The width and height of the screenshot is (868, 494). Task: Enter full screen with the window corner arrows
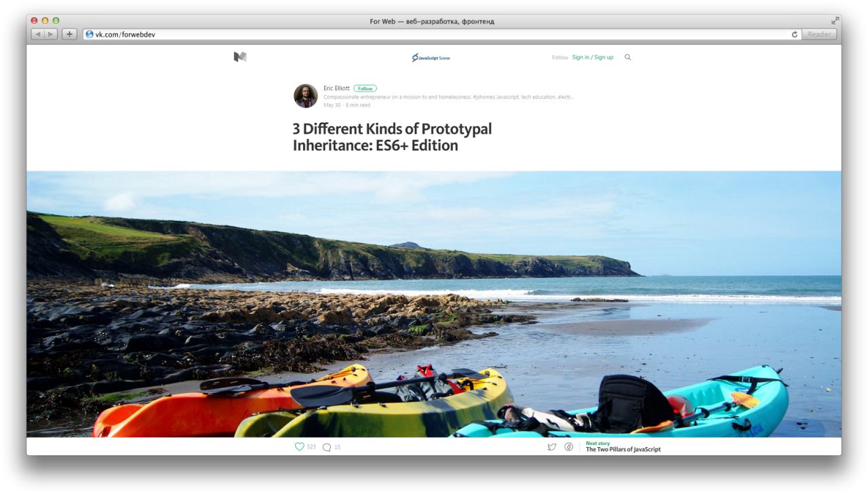[x=835, y=20]
